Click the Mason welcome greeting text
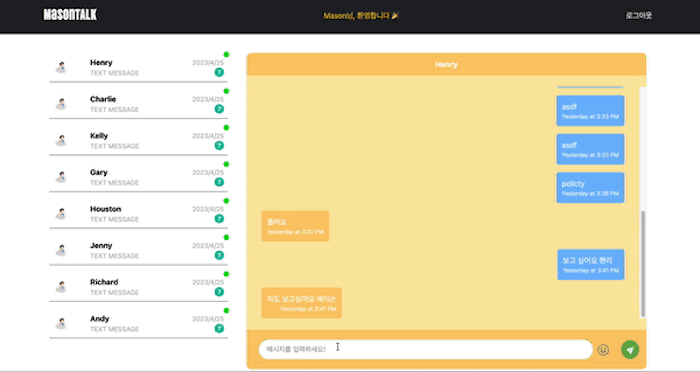 [x=361, y=16]
